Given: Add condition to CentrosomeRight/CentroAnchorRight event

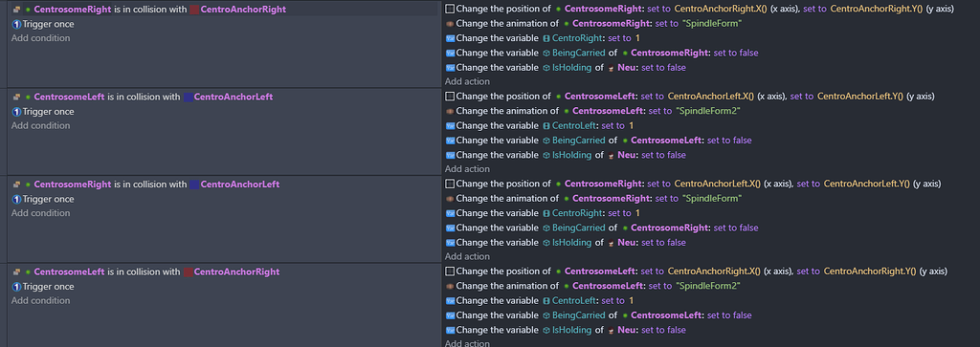Looking at the screenshot, I should pos(40,38).
